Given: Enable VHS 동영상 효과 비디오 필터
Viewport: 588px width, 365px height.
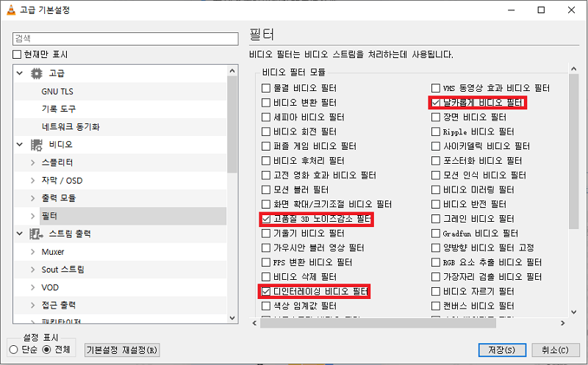Looking at the screenshot, I should point(435,88).
